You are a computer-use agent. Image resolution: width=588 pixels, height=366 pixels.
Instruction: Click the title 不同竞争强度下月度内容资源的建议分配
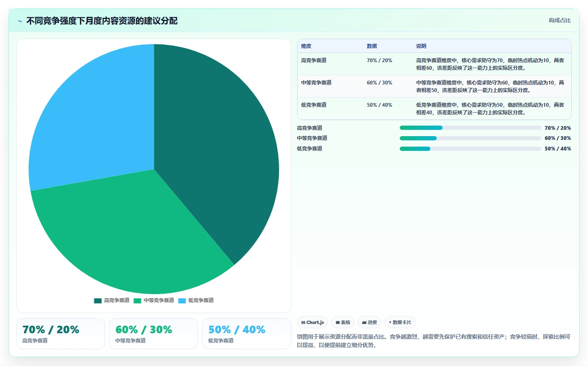[102, 21]
